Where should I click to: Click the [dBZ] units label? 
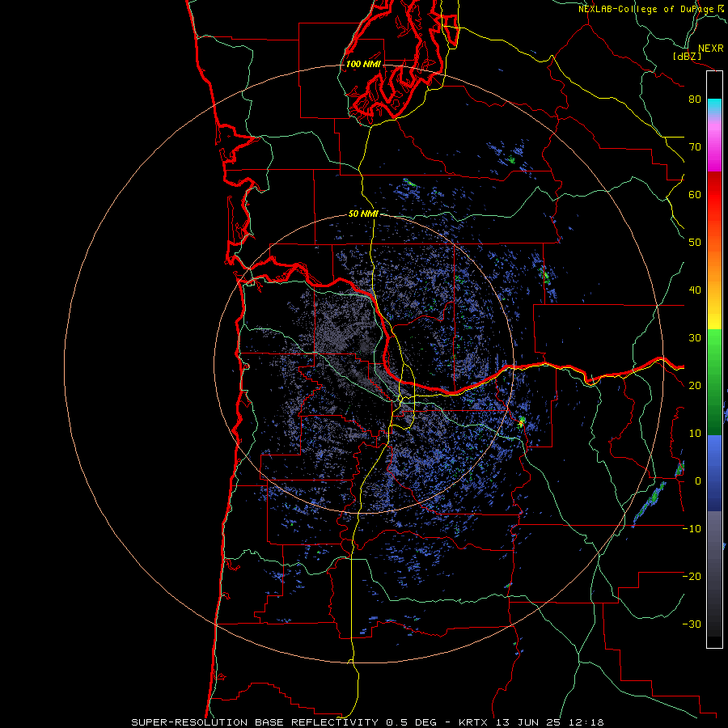(x=687, y=56)
